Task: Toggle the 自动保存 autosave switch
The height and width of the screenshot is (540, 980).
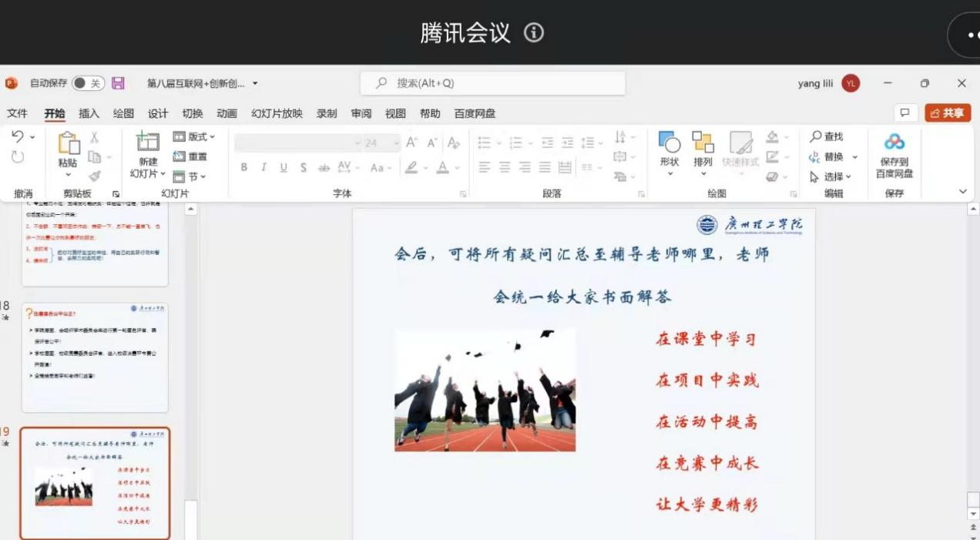Action: 89,83
